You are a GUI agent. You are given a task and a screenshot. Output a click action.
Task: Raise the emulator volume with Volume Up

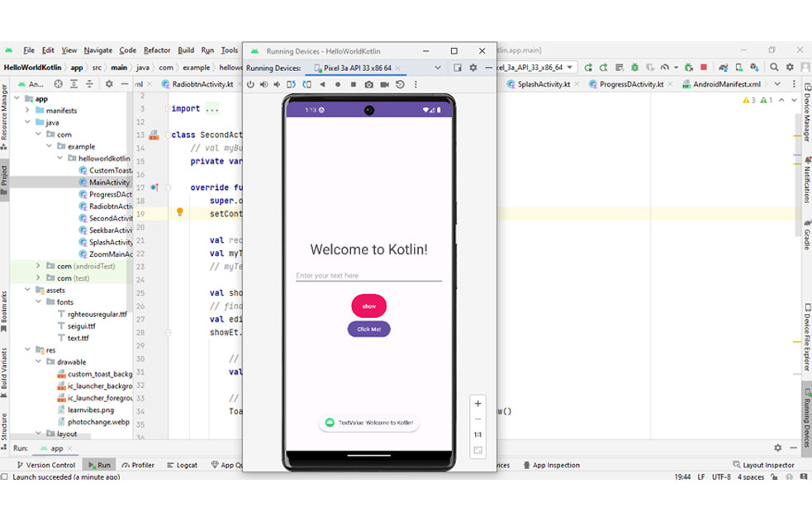[x=264, y=84]
